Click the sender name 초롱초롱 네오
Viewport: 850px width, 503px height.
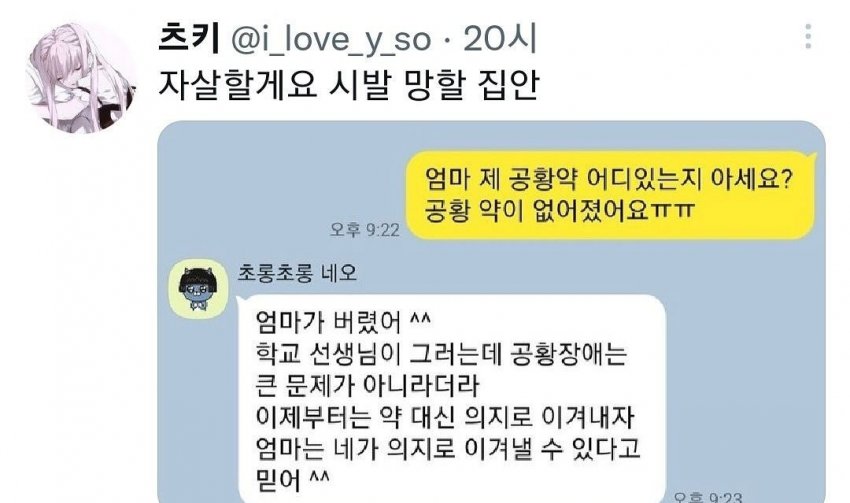click(x=297, y=273)
